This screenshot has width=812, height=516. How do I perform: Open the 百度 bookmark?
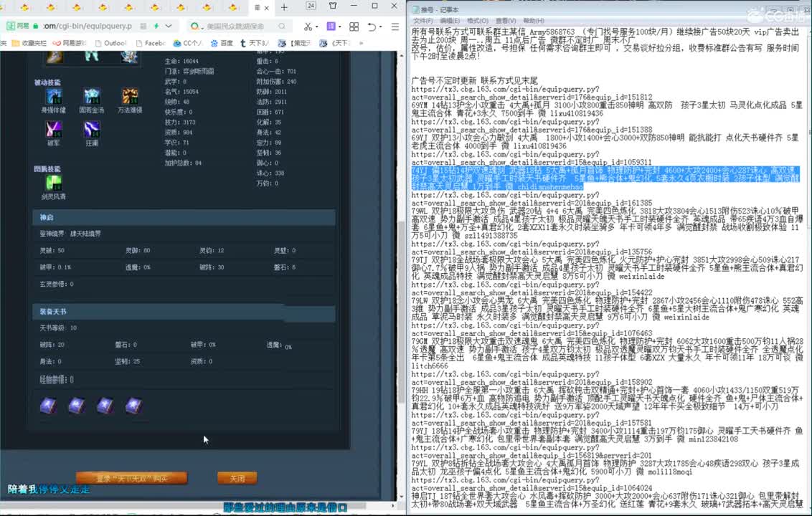[222, 43]
